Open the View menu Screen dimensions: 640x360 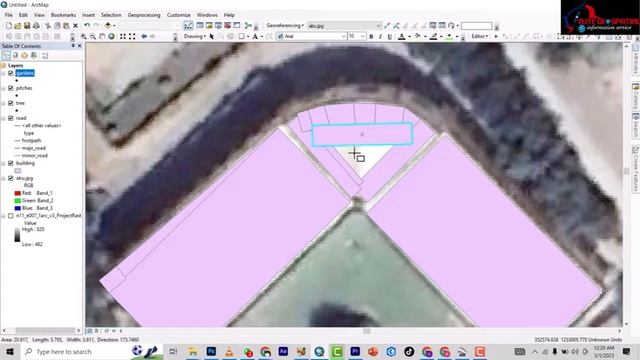tap(39, 15)
